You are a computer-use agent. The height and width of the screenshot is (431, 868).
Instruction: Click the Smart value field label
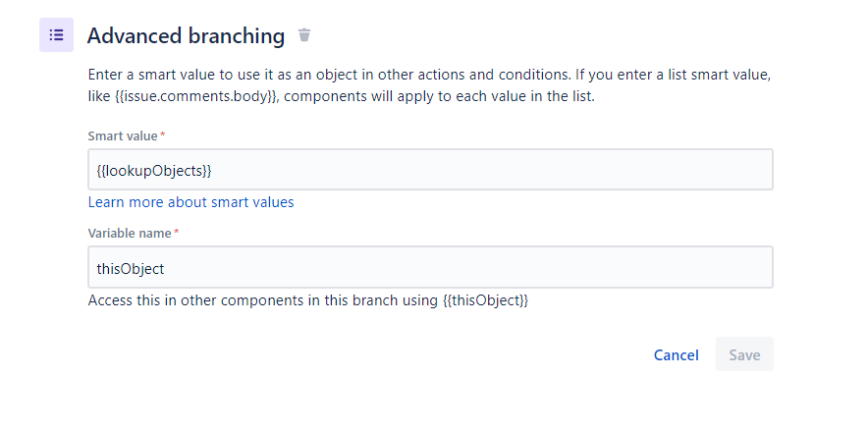123,136
